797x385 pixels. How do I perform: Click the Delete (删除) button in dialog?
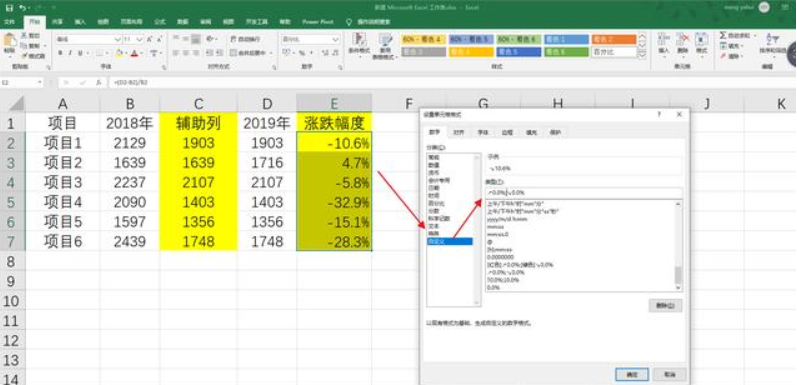[665, 306]
